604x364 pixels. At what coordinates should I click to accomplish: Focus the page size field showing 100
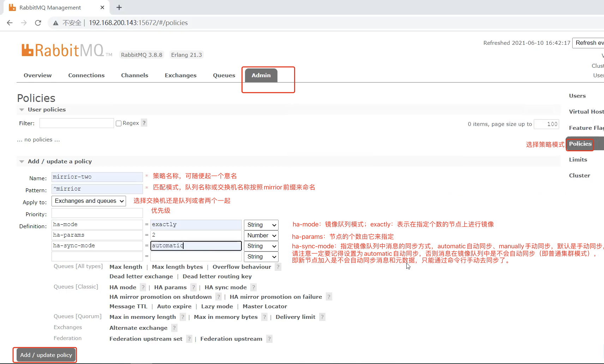click(x=546, y=124)
